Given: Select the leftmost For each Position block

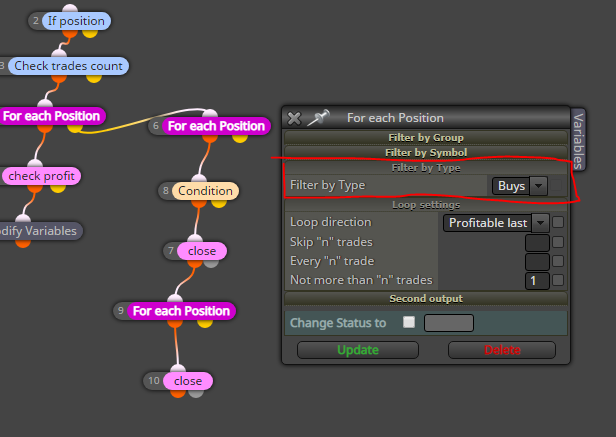Looking at the screenshot, I should [x=51, y=116].
